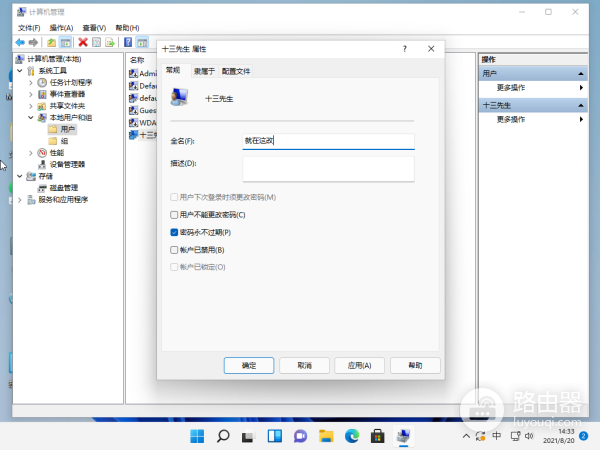
Task: Expand the 共享文件夹 node
Action: (x=31, y=106)
